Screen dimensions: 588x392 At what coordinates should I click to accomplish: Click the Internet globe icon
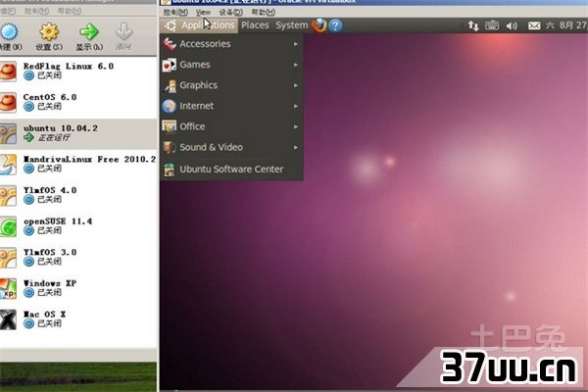pyautogui.click(x=170, y=106)
